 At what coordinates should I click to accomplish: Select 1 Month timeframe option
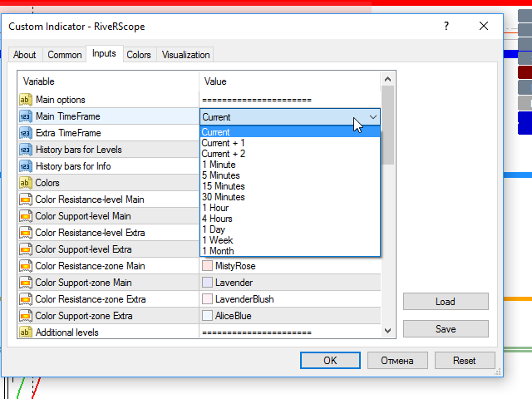290,251
